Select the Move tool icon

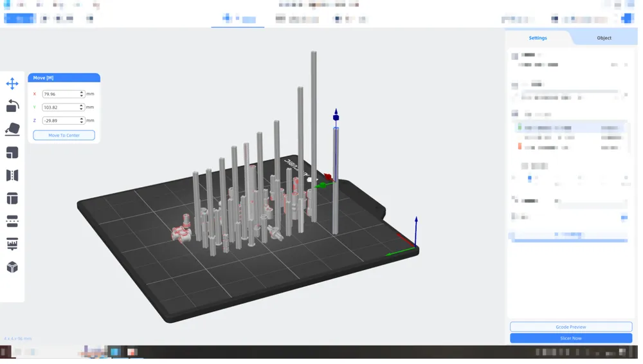(x=12, y=84)
